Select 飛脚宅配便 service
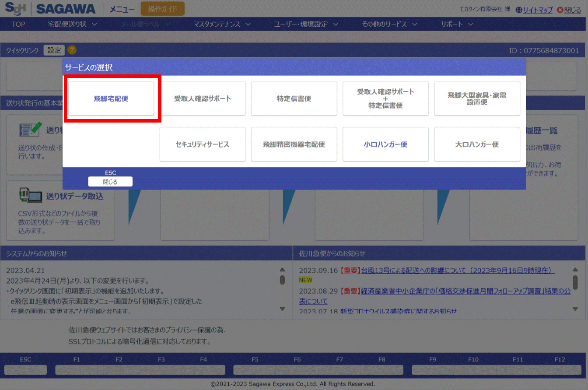 [111, 99]
